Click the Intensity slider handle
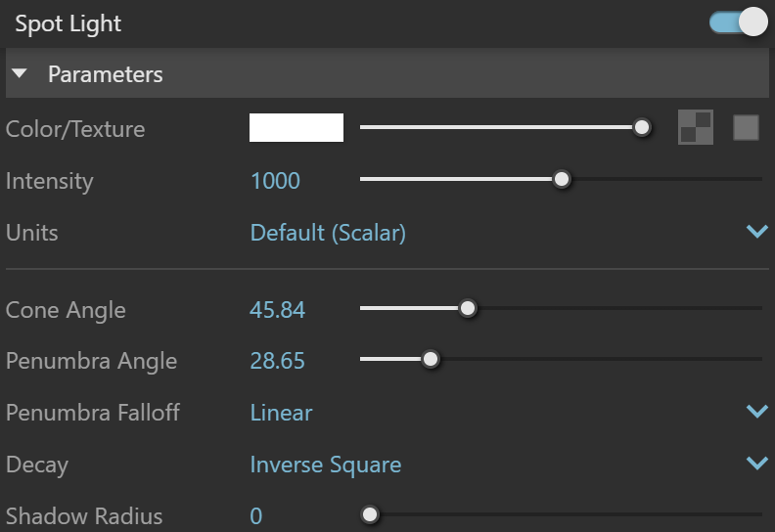Image resolution: width=775 pixels, height=532 pixels. point(561,179)
